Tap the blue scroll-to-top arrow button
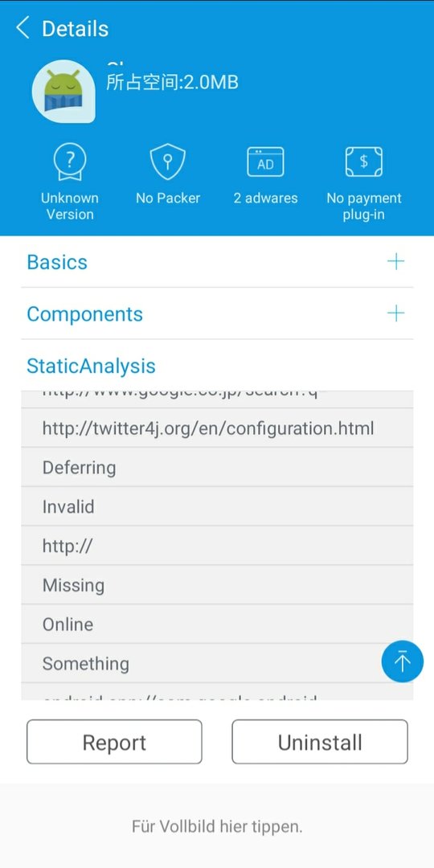The width and height of the screenshot is (434, 868). pyautogui.click(x=403, y=661)
